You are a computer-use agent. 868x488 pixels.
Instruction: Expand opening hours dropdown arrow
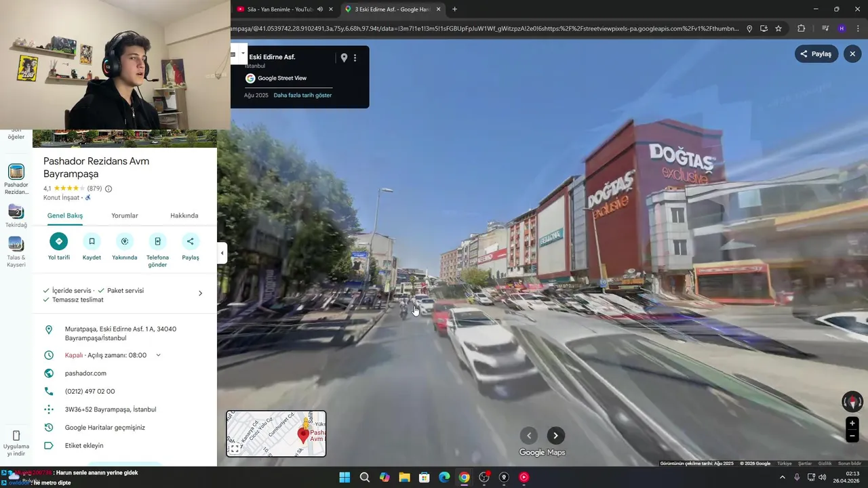pos(158,355)
